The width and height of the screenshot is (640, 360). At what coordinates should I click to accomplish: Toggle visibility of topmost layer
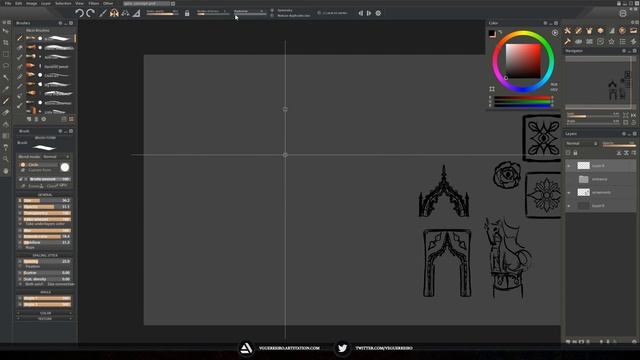[569, 166]
